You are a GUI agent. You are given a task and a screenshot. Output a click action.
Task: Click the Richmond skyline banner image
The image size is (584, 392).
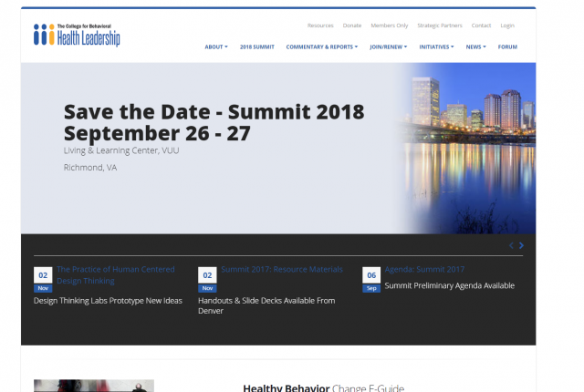(x=468, y=148)
